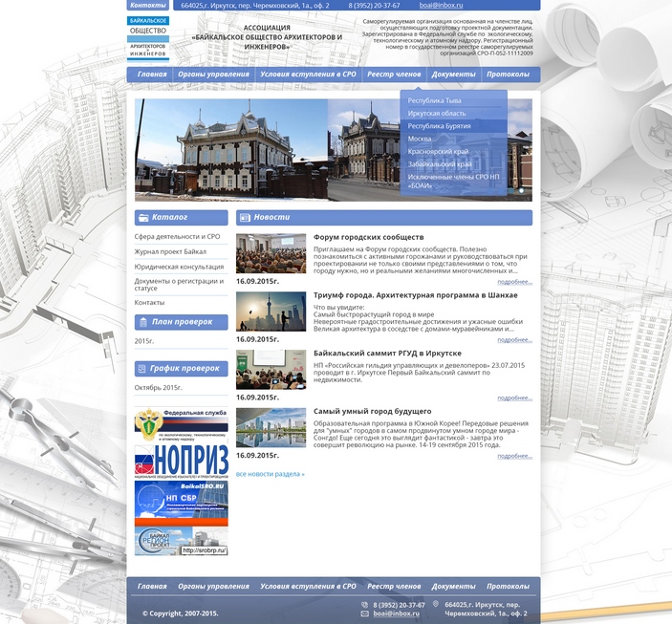Open Документы in footer navigation
This screenshot has height=624, width=672.
(x=453, y=587)
